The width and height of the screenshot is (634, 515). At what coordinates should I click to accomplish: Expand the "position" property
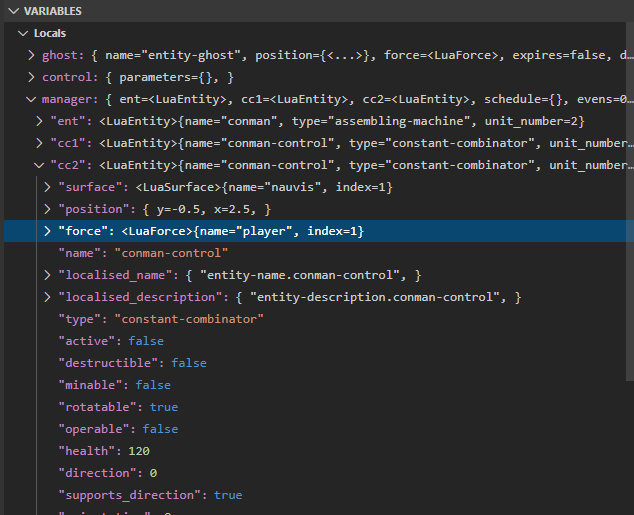(49, 209)
